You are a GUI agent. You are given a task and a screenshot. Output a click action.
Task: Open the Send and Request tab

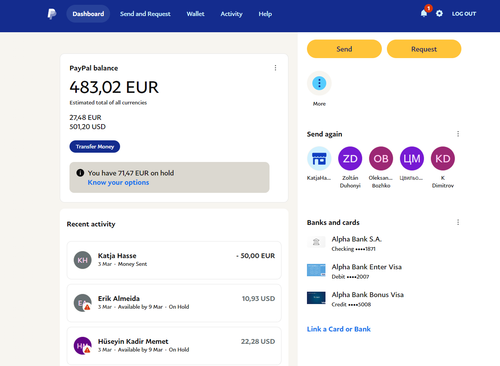point(145,14)
